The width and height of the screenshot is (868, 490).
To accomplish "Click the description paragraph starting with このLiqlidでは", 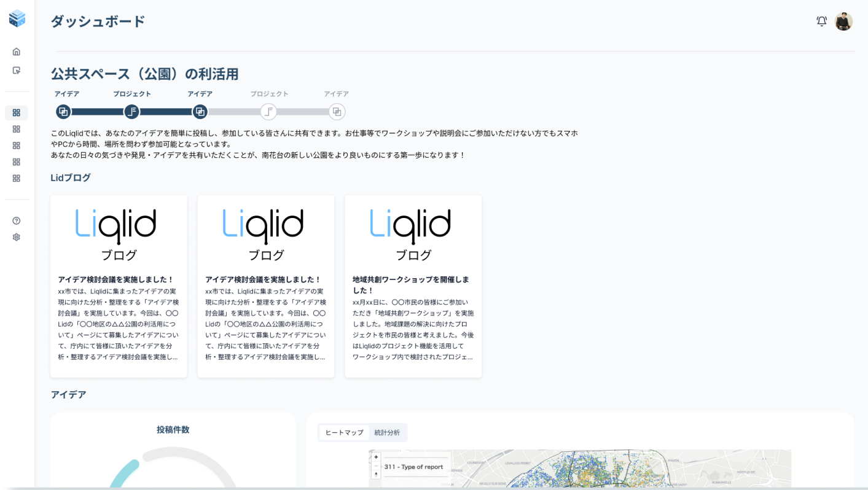I will [315, 144].
